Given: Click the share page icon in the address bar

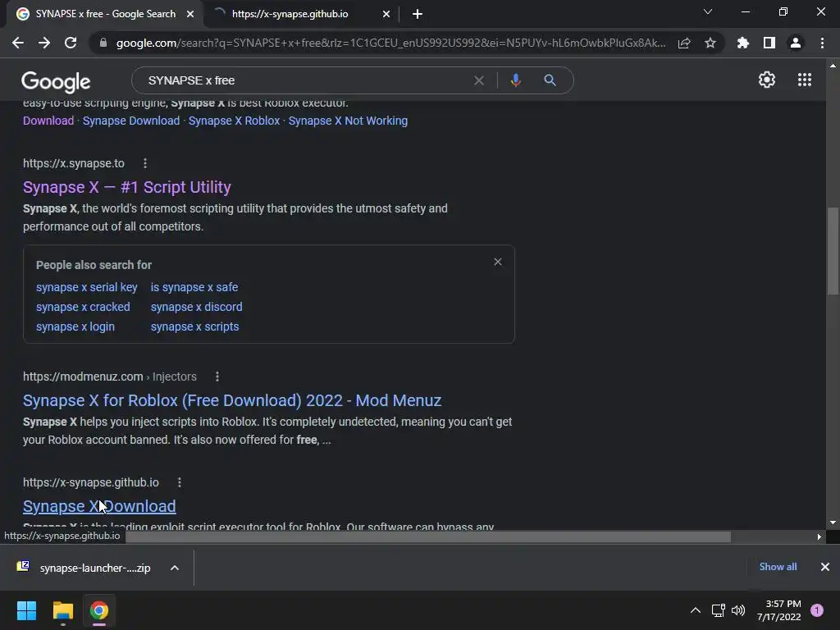Looking at the screenshot, I should click(684, 43).
